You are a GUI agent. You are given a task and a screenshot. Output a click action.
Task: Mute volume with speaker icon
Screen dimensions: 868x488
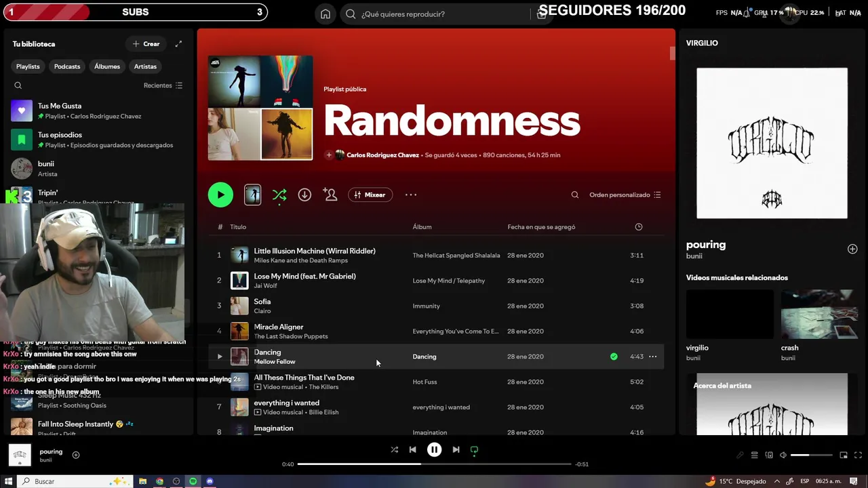point(783,455)
